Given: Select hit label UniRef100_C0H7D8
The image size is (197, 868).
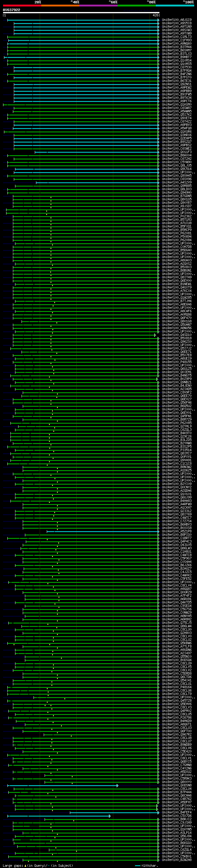Looking at the screenshot, I should click(176, 247).
